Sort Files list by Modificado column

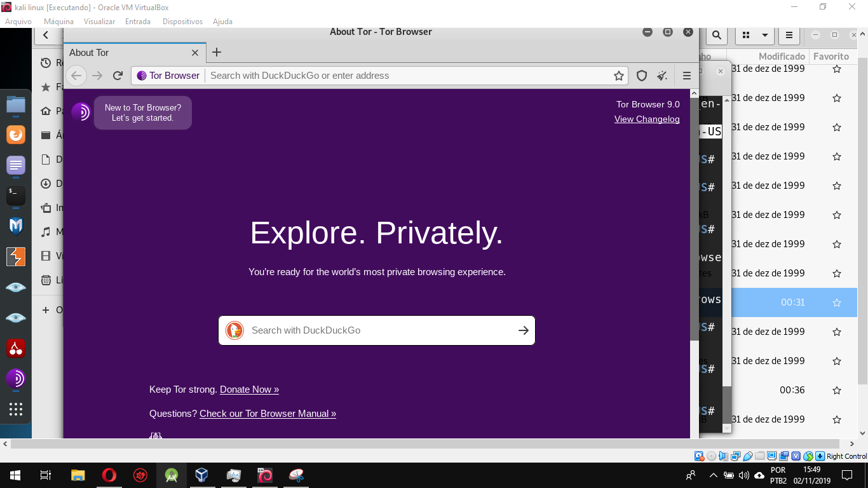point(782,56)
